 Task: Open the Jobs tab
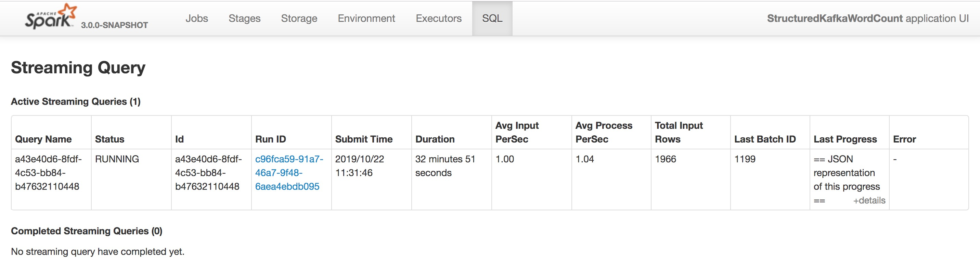pyautogui.click(x=197, y=18)
